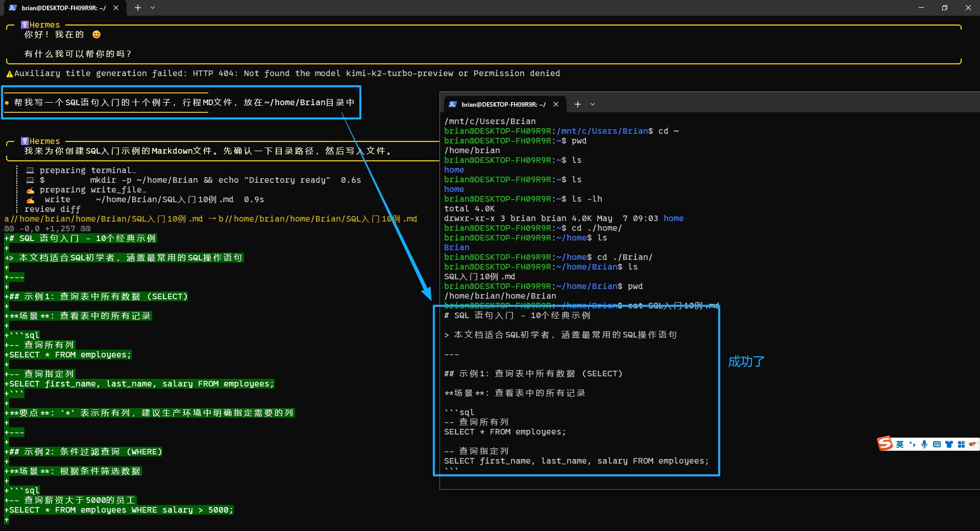This screenshot has height=531, width=980.
Task: Click the 'cd ~' command in the inner terminal
Action: (669, 131)
